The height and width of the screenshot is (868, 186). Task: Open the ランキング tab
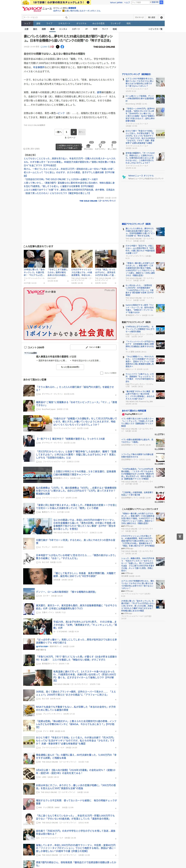coord(115,23)
